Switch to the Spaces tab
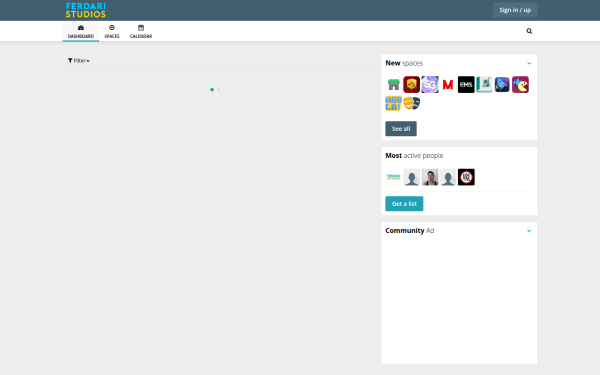This screenshot has height=375, width=600. coord(112,31)
